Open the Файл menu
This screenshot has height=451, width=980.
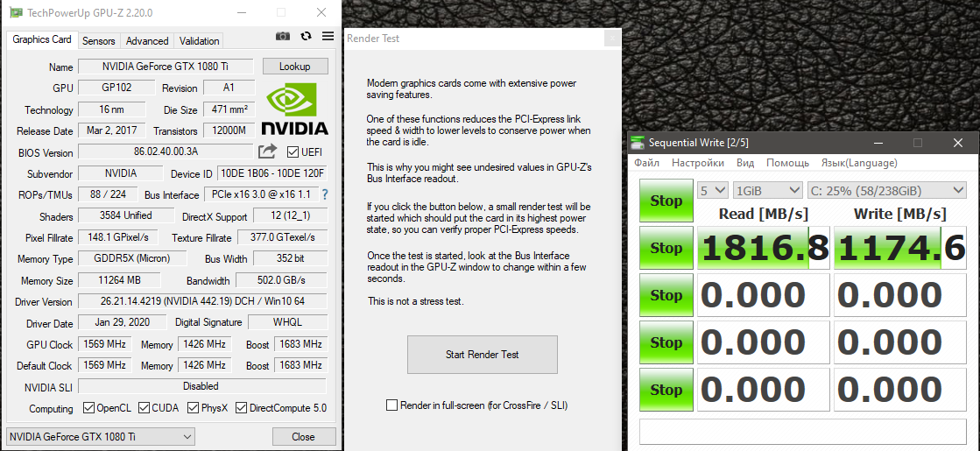pos(647,163)
